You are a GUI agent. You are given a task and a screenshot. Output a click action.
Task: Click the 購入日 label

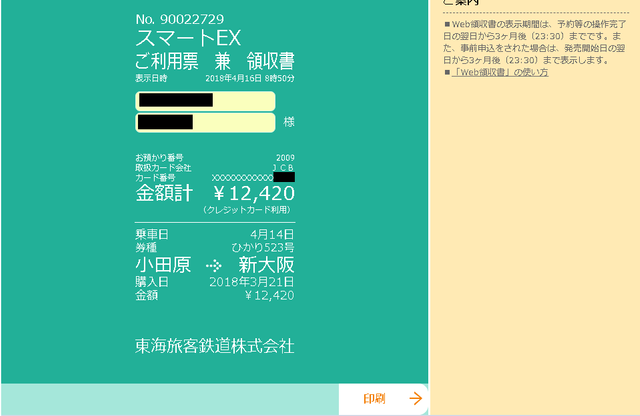[152, 282]
